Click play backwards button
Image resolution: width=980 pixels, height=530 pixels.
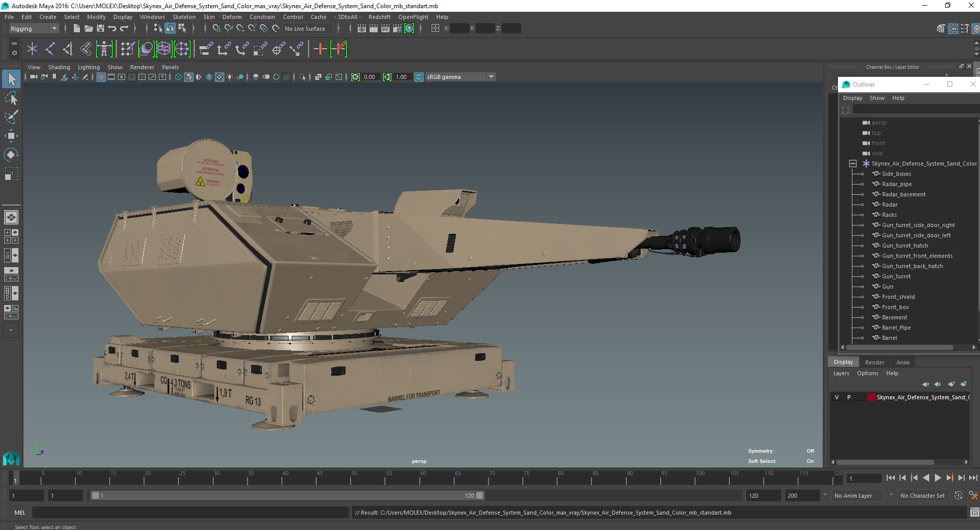(926, 478)
